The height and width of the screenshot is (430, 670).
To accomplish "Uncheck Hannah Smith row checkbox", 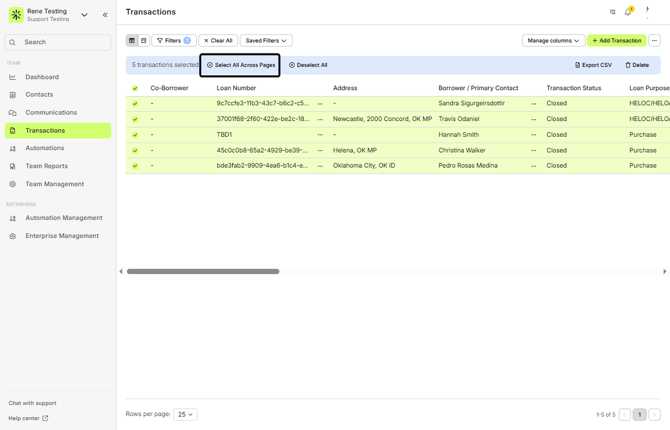I will coord(135,135).
